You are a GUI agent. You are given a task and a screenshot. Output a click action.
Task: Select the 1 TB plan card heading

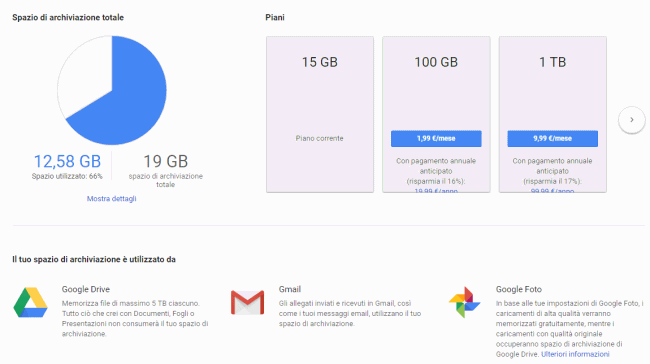pos(553,62)
